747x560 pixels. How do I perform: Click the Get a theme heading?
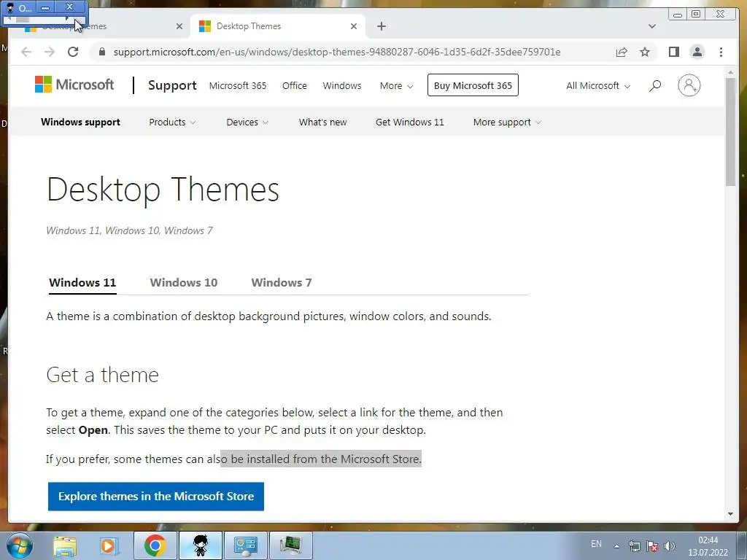pos(102,375)
